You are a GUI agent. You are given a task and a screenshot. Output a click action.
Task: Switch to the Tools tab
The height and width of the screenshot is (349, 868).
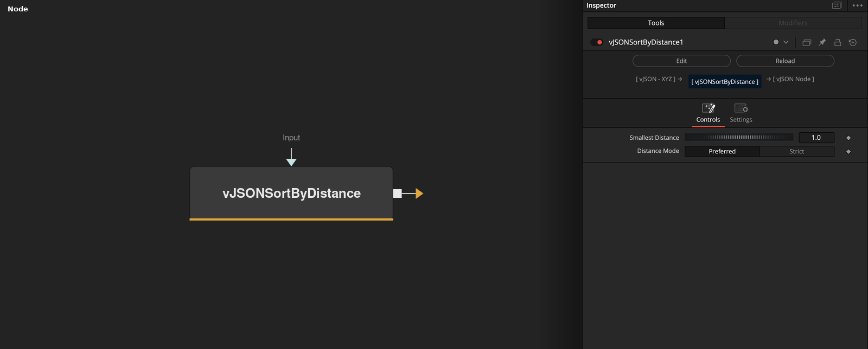(656, 23)
